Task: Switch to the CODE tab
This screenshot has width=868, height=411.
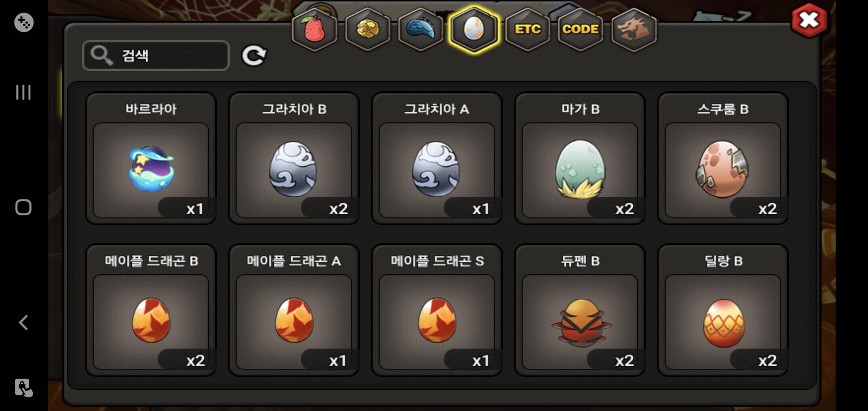Action: click(581, 29)
